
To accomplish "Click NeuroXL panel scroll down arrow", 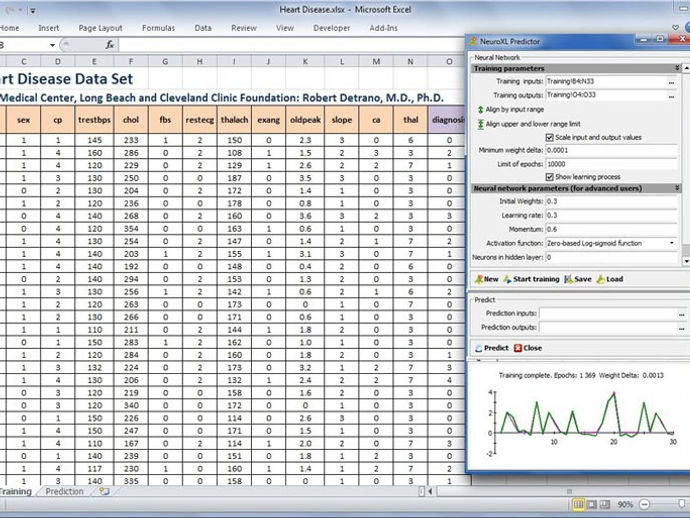I will [686, 261].
